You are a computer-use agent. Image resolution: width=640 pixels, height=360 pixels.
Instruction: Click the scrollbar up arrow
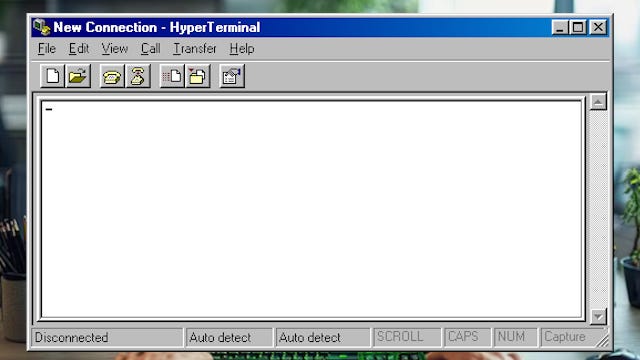pyautogui.click(x=598, y=102)
